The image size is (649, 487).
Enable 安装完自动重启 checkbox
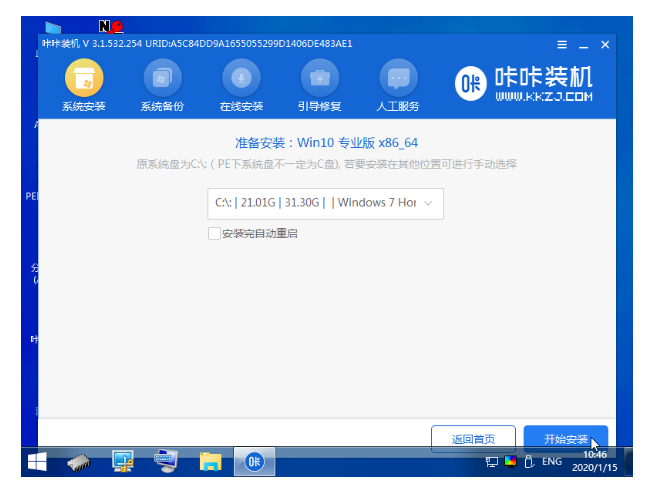pos(214,233)
